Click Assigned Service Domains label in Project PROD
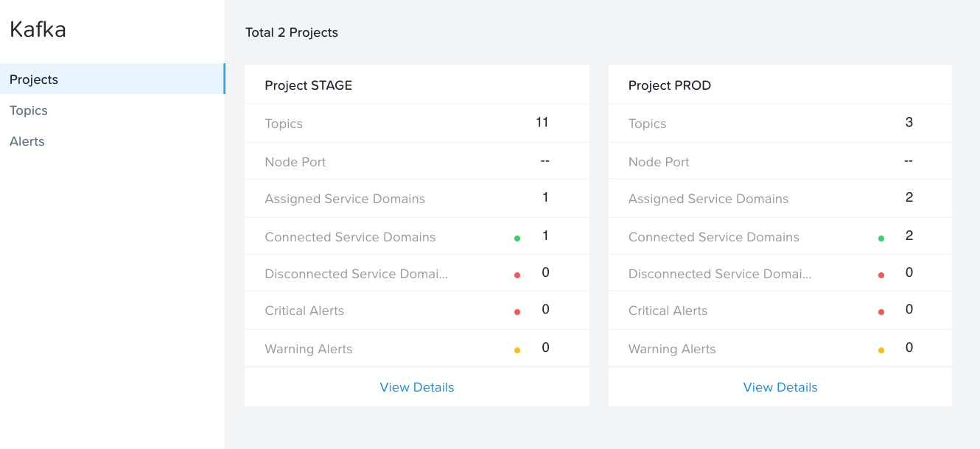980x449 pixels. point(709,199)
